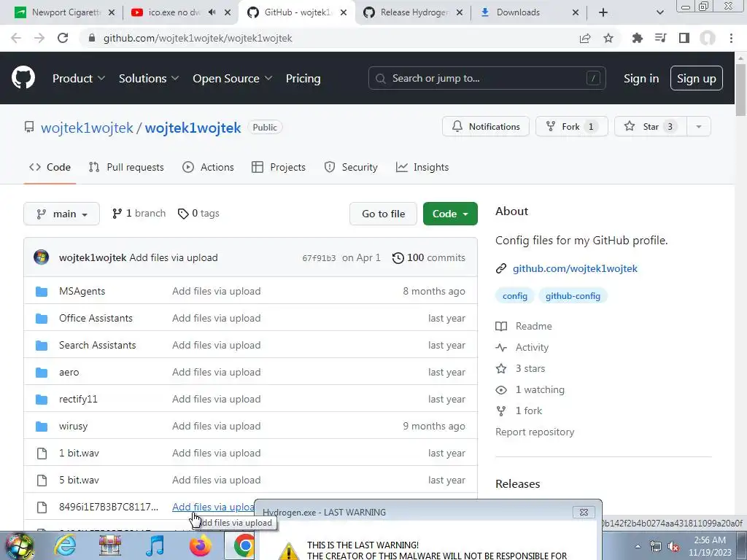747x560 pixels.
Task: Click the 67f91b3 commit hash
Action: click(319, 258)
